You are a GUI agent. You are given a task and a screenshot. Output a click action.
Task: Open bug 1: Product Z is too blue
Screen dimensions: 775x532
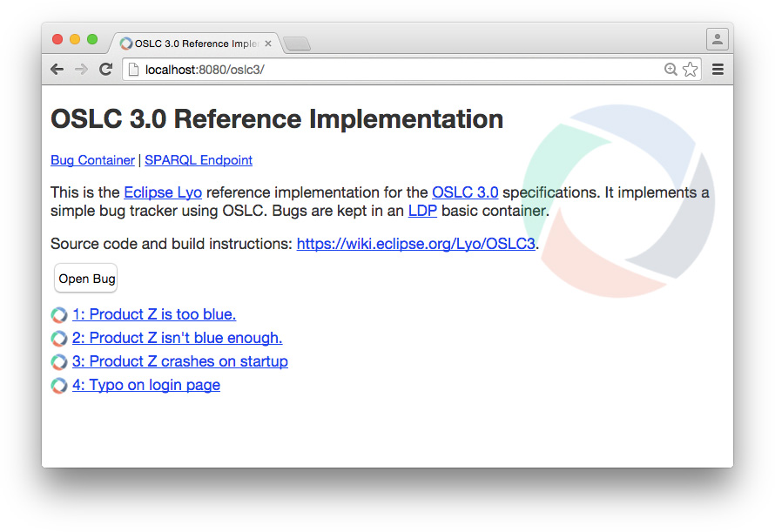point(154,314)
